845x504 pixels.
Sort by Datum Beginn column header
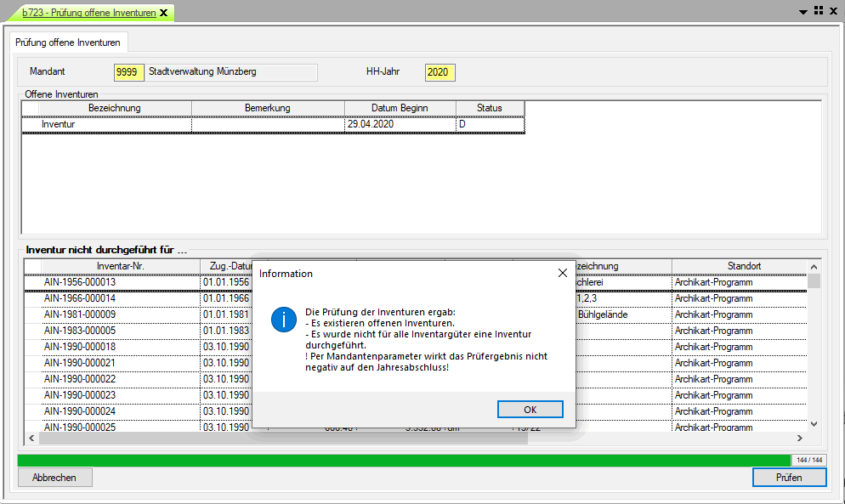click(x=400, y=108)
